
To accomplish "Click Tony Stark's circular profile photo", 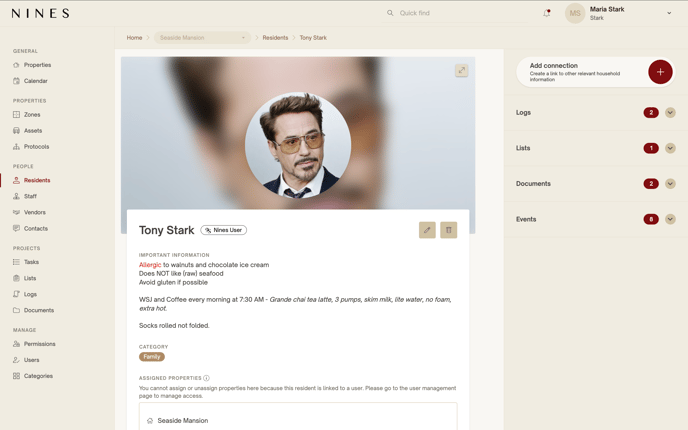I will [298, 145].
